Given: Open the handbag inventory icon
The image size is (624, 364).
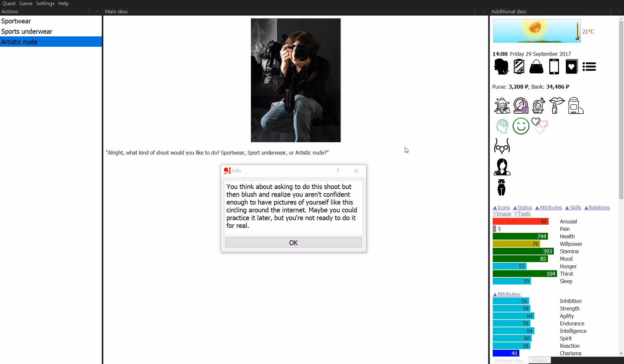Looking at the screenshot, I should [x=536, y=67].
